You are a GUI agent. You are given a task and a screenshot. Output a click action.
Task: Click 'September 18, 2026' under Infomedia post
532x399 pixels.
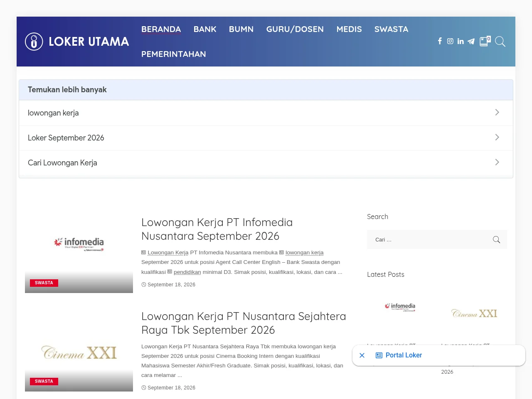click(171, 285)
